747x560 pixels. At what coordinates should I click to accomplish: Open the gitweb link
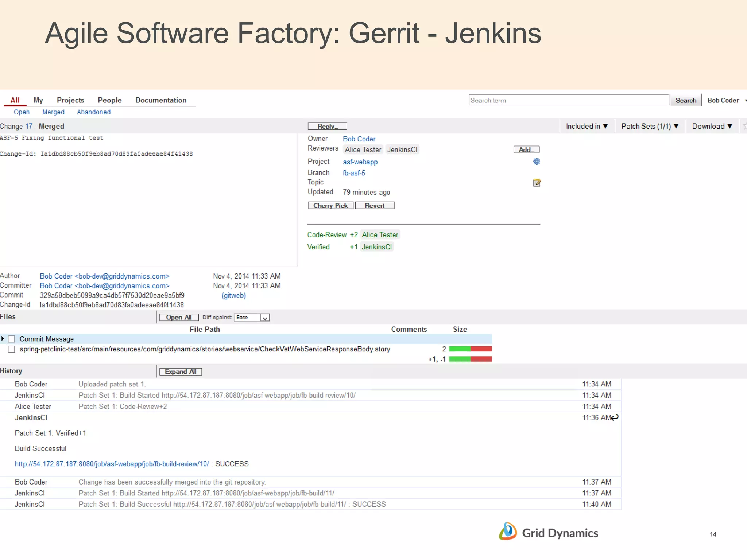click(234, 296)
